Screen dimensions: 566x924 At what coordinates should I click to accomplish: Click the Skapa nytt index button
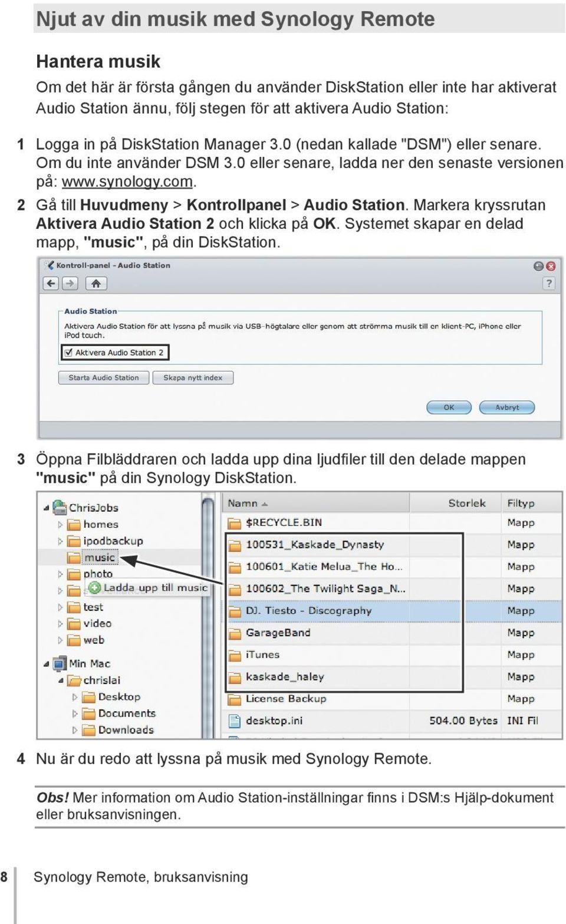point(193,377)
